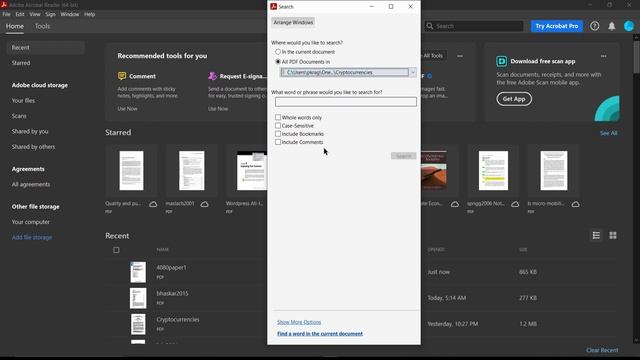Switch Recent files to list view

pyautogui.click(x=596, y=236)
